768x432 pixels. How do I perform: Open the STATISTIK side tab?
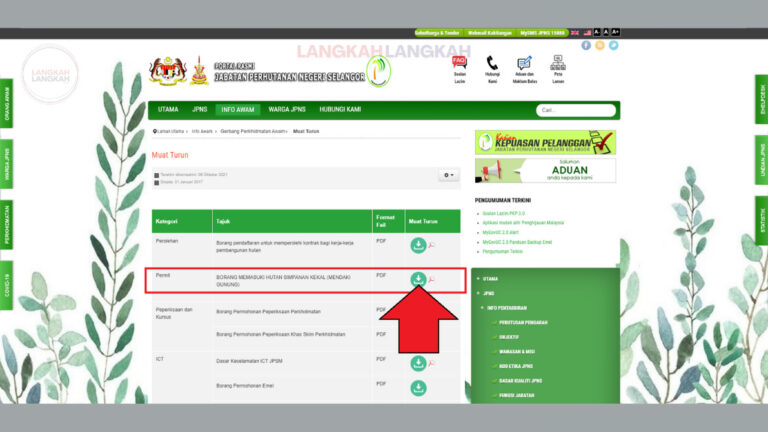(x=762, y=221)
